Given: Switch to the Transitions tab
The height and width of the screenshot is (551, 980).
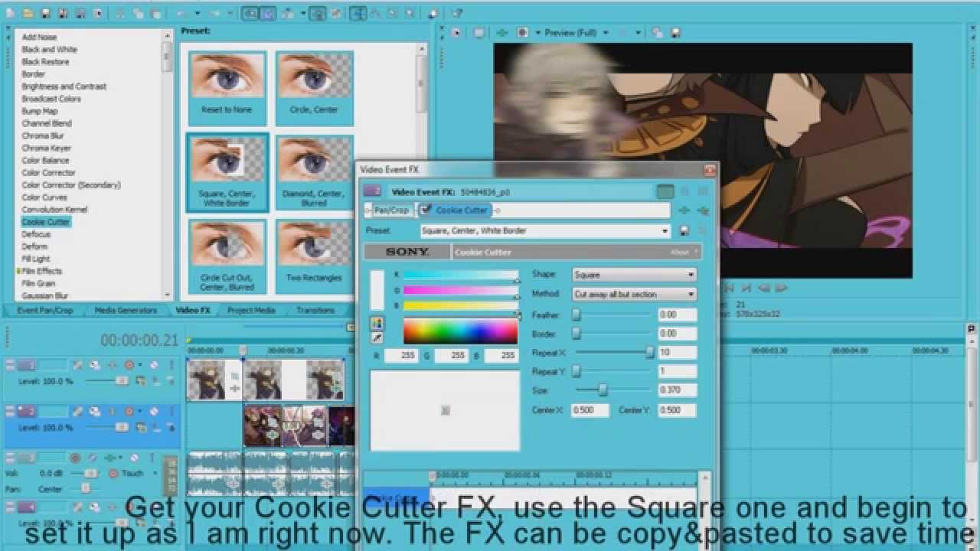Looking at the screenshot, I should pyautogui.click(x=315, y=310).
